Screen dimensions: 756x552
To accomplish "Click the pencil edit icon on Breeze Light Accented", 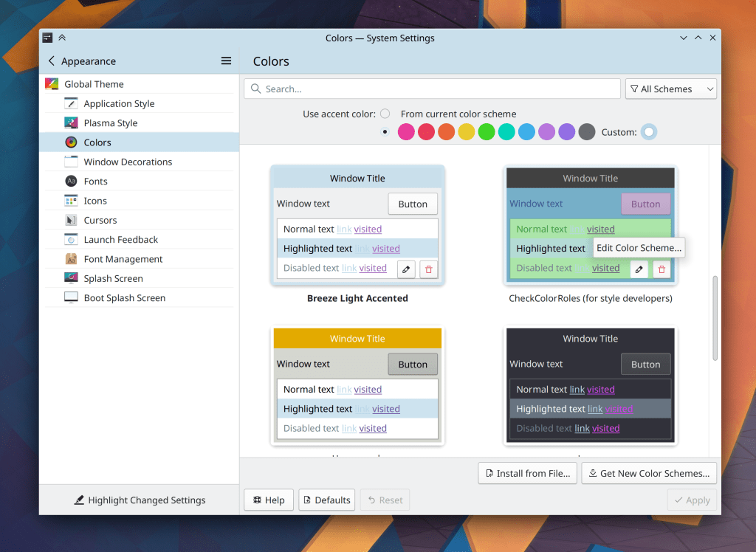I will [406, 269].
